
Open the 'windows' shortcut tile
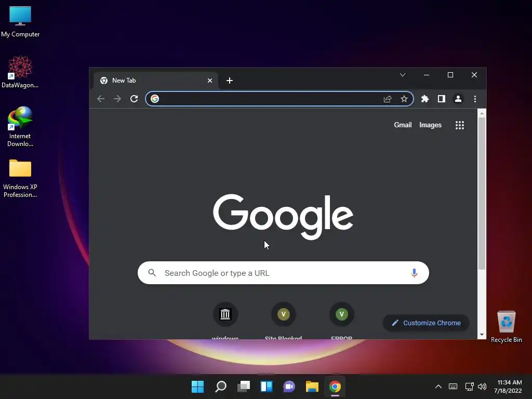click(225, 321)
